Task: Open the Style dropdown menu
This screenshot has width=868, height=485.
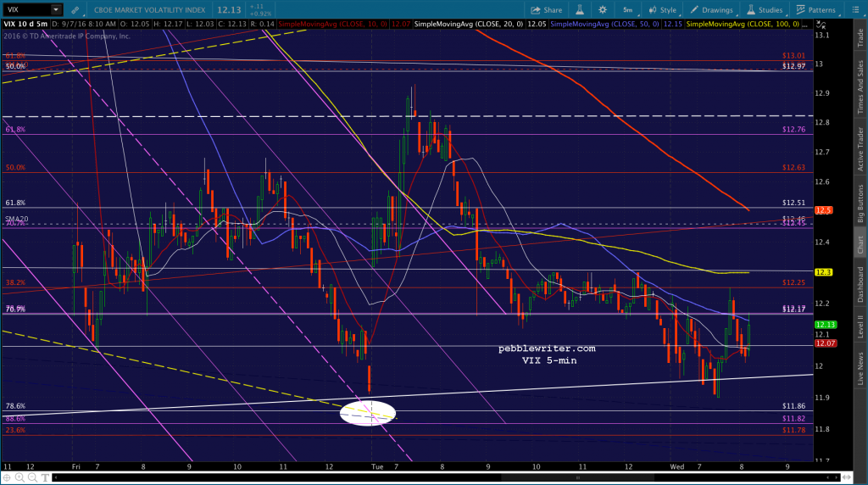Action: [663, 10]
